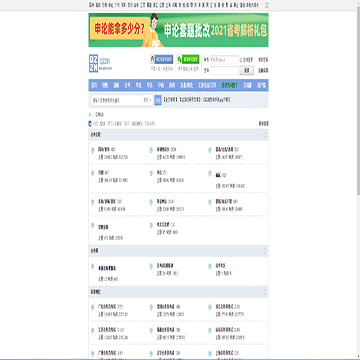Collapse the first forum section header arrow
Viewport: 360px width, 360px height.
pyautogui.click(x=265, y=135)
